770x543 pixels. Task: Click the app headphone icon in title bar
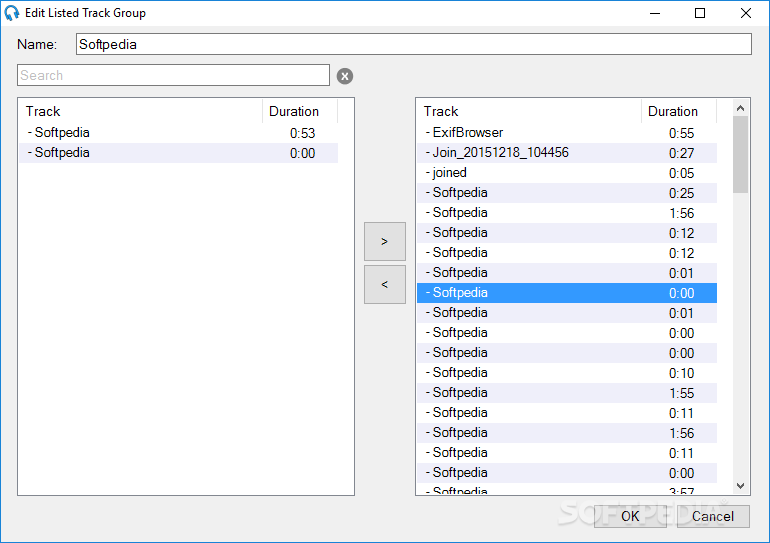click(x=11, y=13)
